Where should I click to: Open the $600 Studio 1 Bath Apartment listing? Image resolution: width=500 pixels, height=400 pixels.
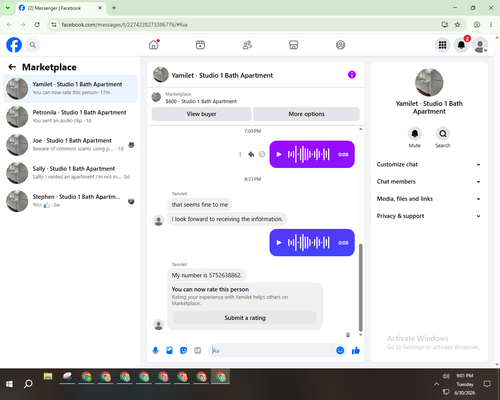tap(201, 101)
